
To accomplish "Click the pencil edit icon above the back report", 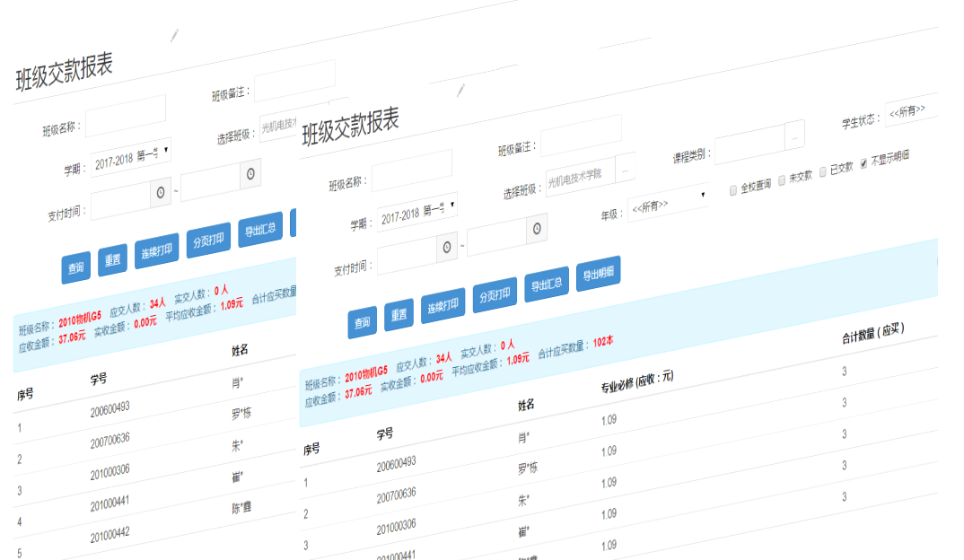I will 175,36.
